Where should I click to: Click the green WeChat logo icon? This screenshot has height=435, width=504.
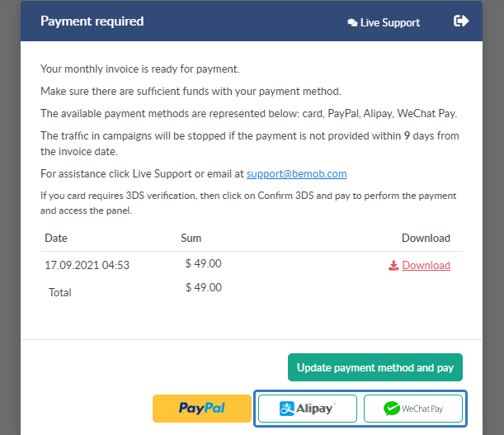392,409
